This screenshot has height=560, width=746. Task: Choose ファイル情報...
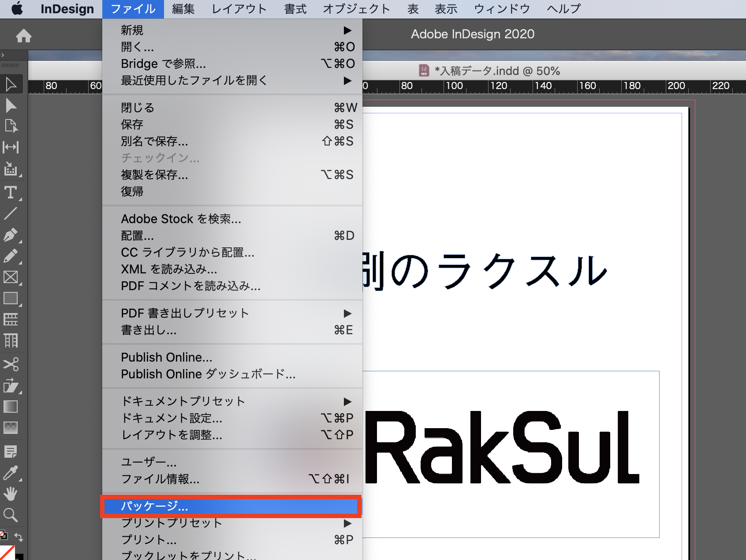point(232,479)
